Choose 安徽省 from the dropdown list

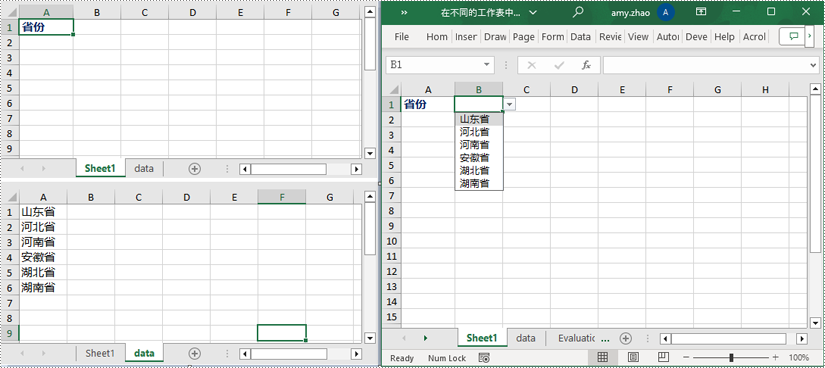pyautogui.click(x=479, y=158)
